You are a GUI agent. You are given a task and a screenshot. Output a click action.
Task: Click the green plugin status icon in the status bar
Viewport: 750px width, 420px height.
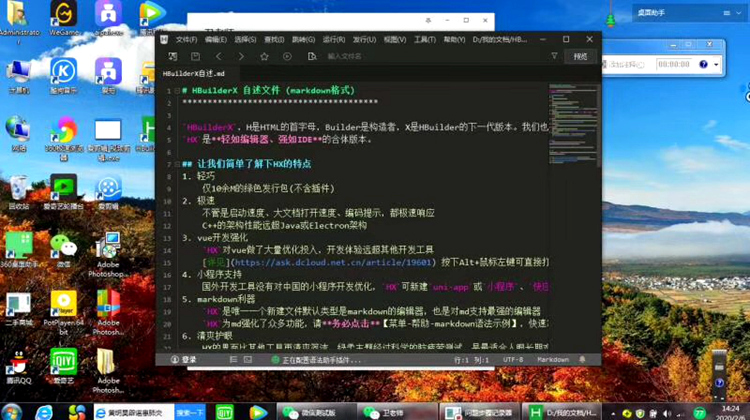click(x=275, y=360)
